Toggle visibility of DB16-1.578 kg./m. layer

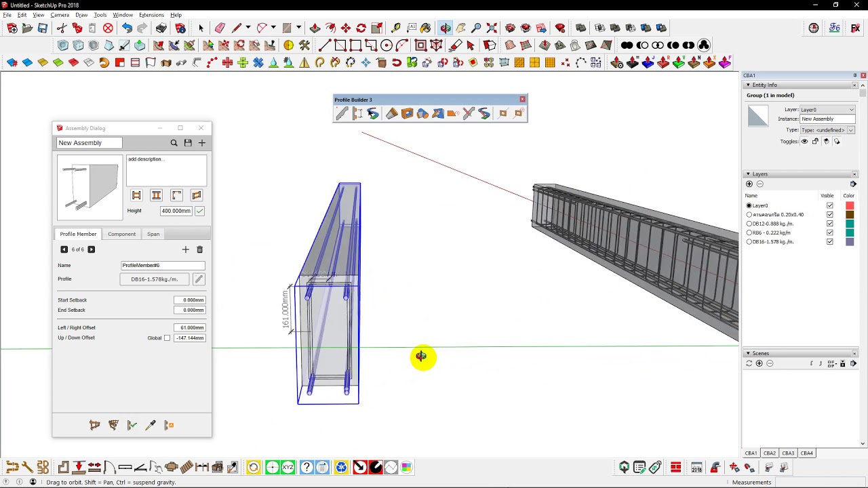[x=829, y=241]
